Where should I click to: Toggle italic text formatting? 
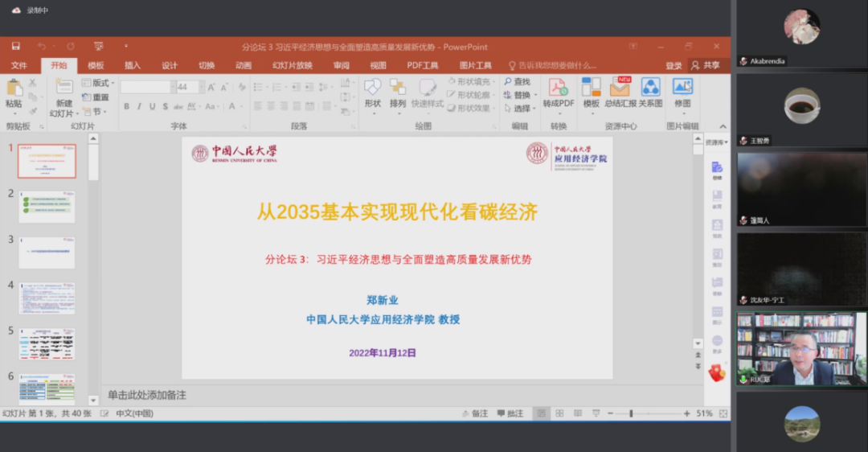(x=139, y=106)
